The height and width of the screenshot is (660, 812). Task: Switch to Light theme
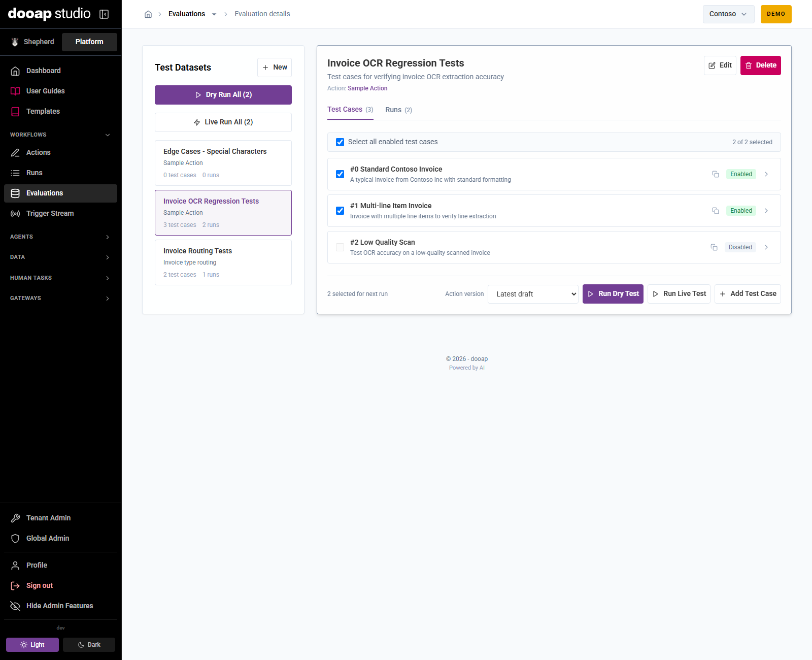coord(32,645)
